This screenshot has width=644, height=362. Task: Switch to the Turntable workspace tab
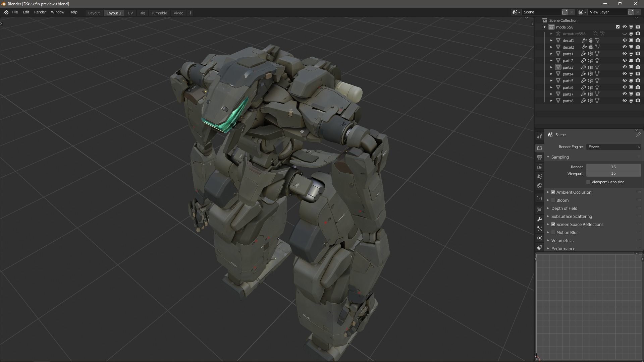point(159,13)
